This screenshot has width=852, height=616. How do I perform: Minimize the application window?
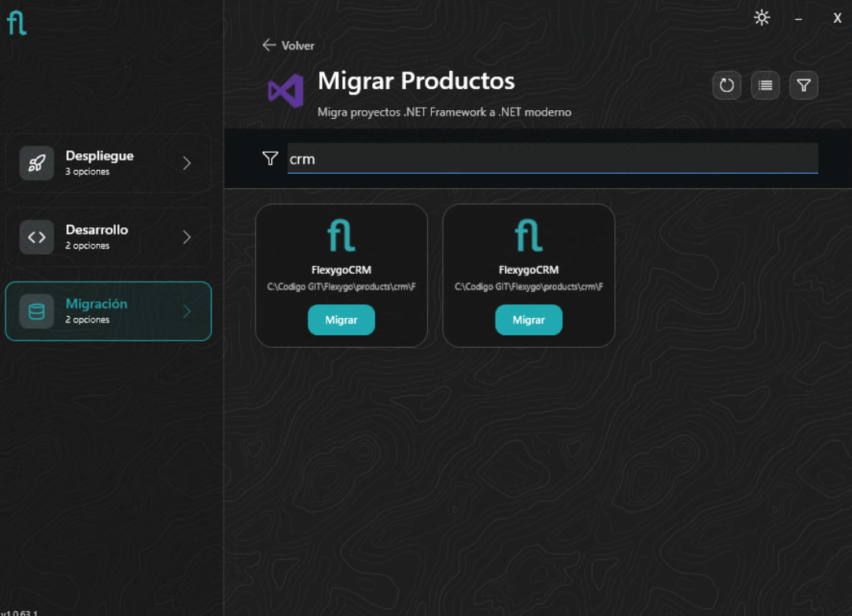tap(799, 19)
